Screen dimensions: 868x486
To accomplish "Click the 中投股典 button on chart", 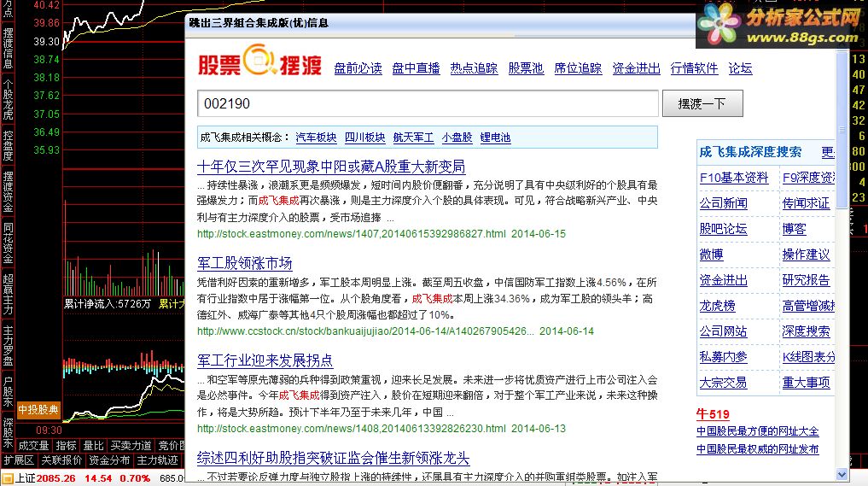I will (38, 410).
